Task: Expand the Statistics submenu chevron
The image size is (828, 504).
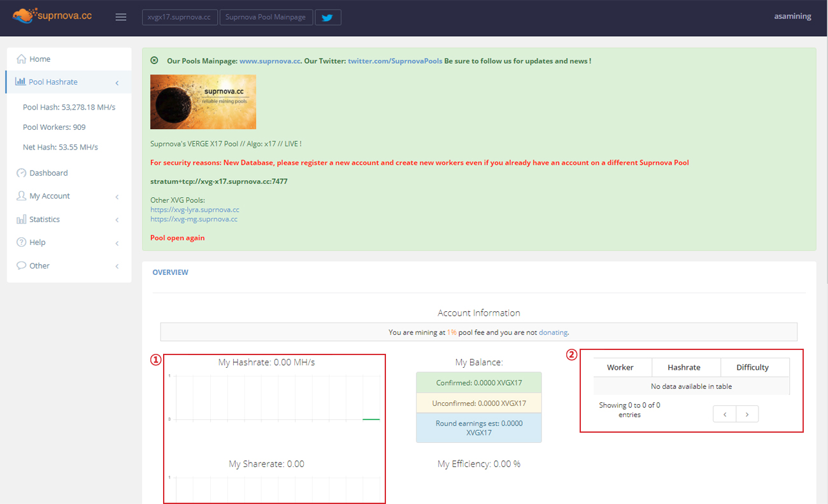Action: (117, 220)
